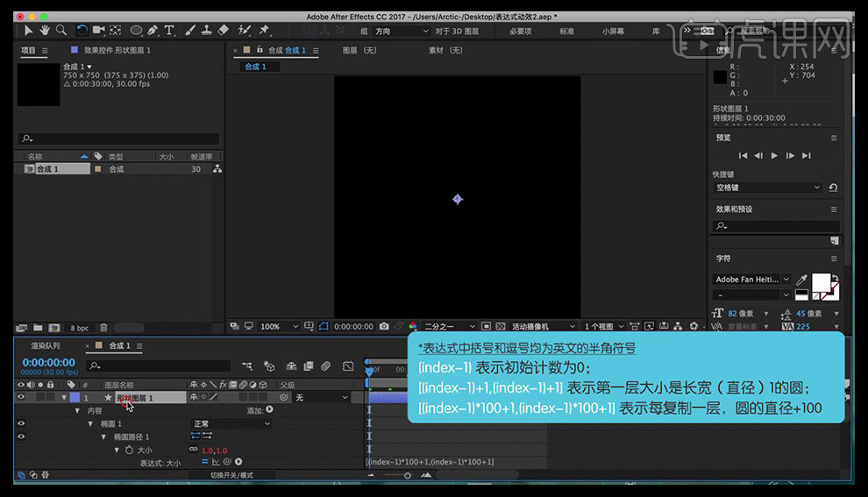Collapse the 椭圆 1 group
Screen dimensions: 868x497
click(90, 424)
